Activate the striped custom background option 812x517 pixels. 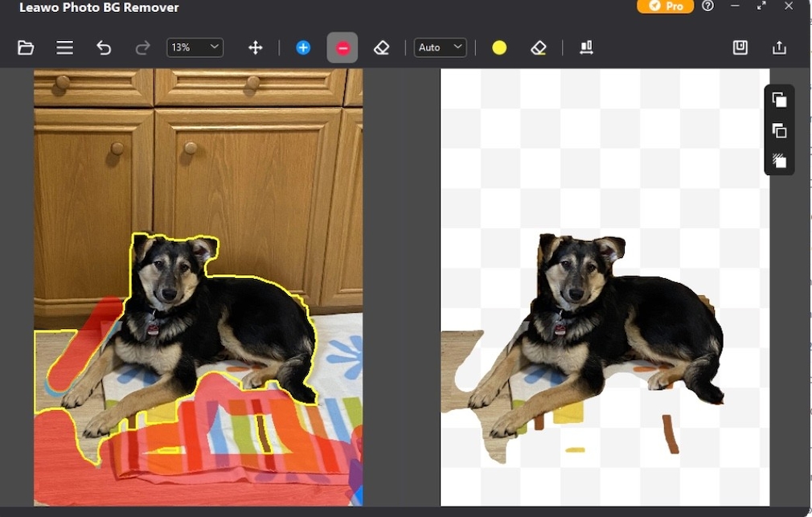point(779,160)
